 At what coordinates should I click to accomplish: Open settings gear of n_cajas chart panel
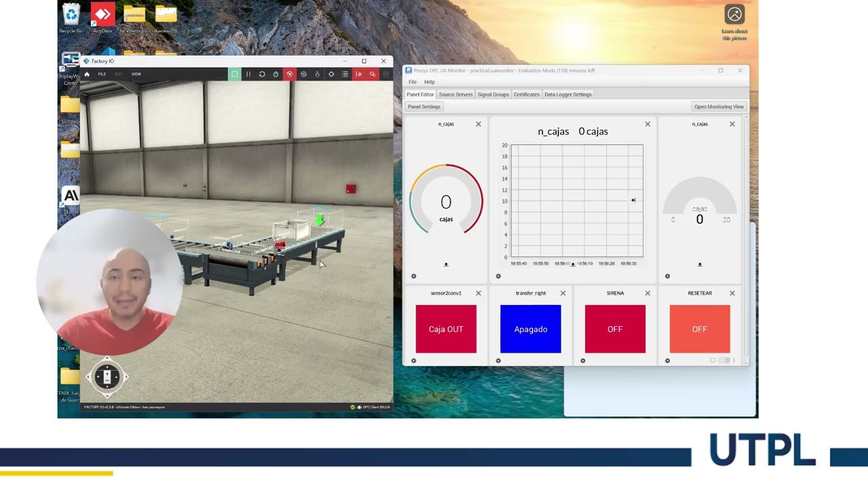point(498,276)
